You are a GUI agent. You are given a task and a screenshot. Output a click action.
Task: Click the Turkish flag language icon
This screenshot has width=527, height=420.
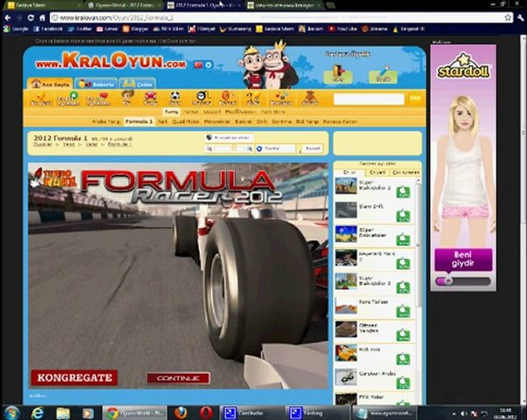(198, 65)
